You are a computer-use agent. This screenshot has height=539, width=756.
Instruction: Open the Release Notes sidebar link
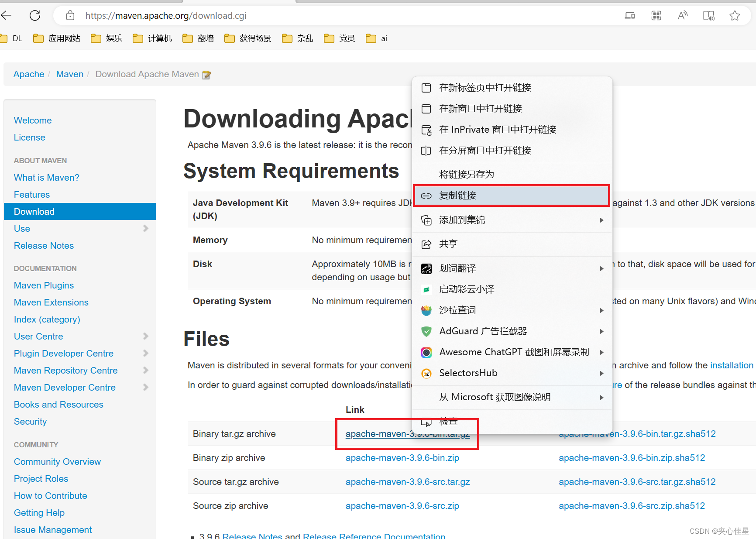(44, 246)
